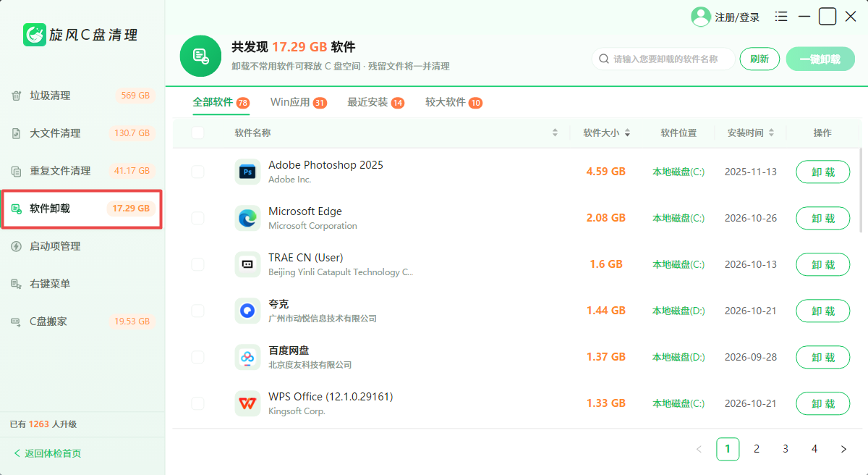Viewport: 868px width, 475px height.
Task: Click 本地磁盘(C:) for Adobe Photoshop
Action: [678, 172]
